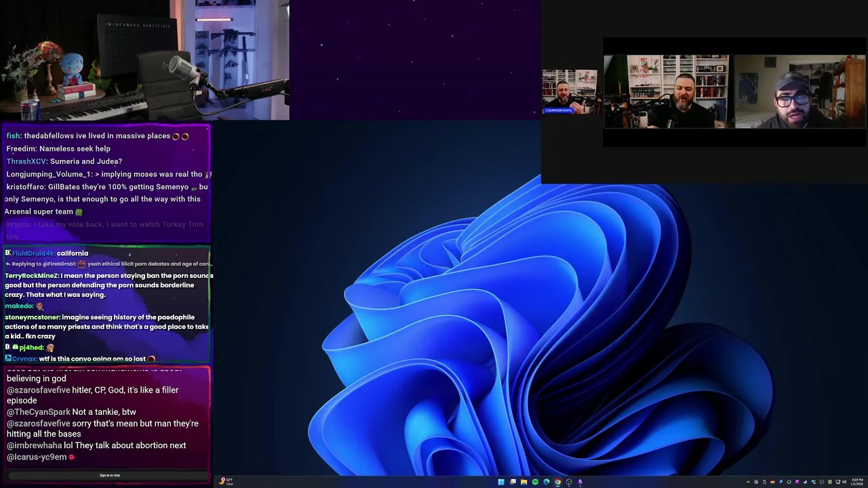Open Microsoft Edge from the taskbar
The width and height of the screenshot is (868, 488).
546,482
